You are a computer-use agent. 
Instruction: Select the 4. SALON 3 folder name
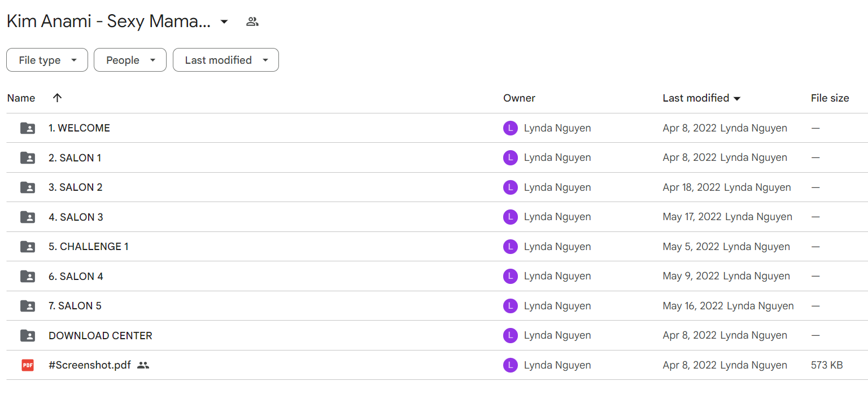76,217
